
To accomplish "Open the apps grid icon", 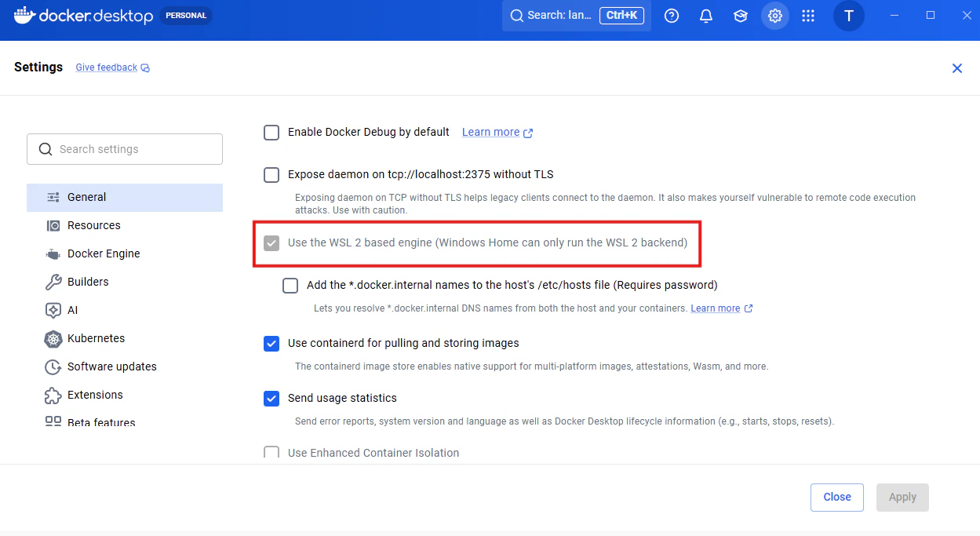I will 808,16.
